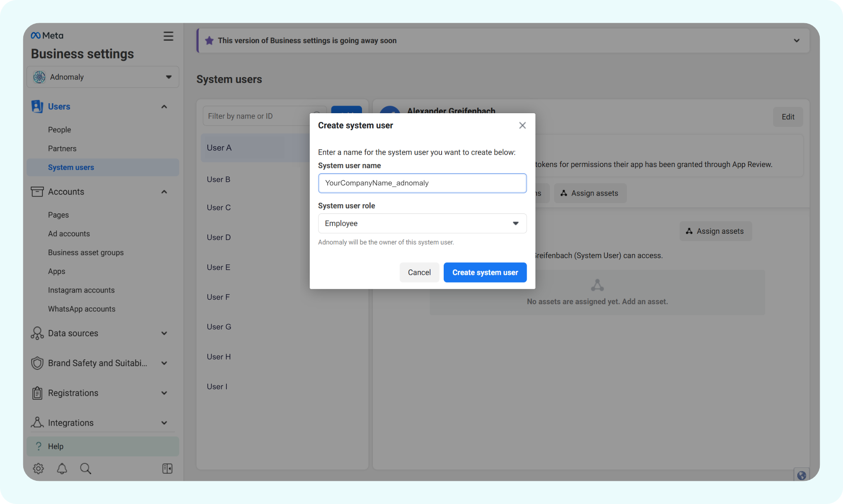Open Ad accounts in sidebar
This screenshot has height=504, width=843.
tap(69, 234)
